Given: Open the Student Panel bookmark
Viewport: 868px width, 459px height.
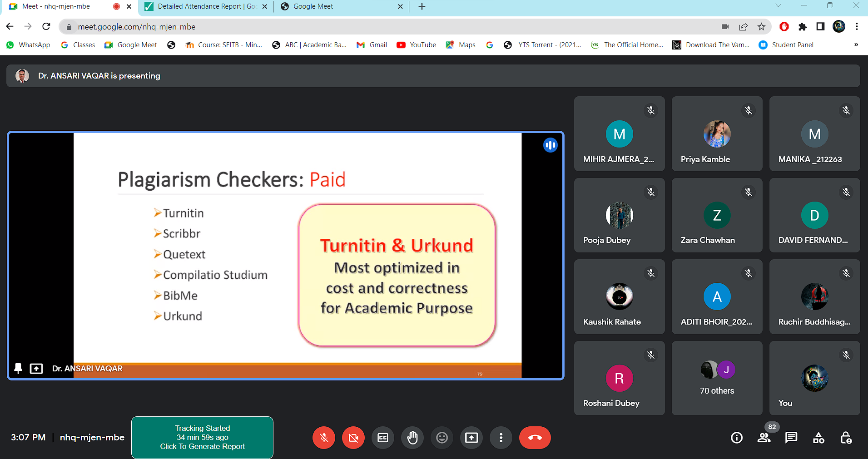Looking at the screenshot, I should pyautogui.click(x=786, y=45).
